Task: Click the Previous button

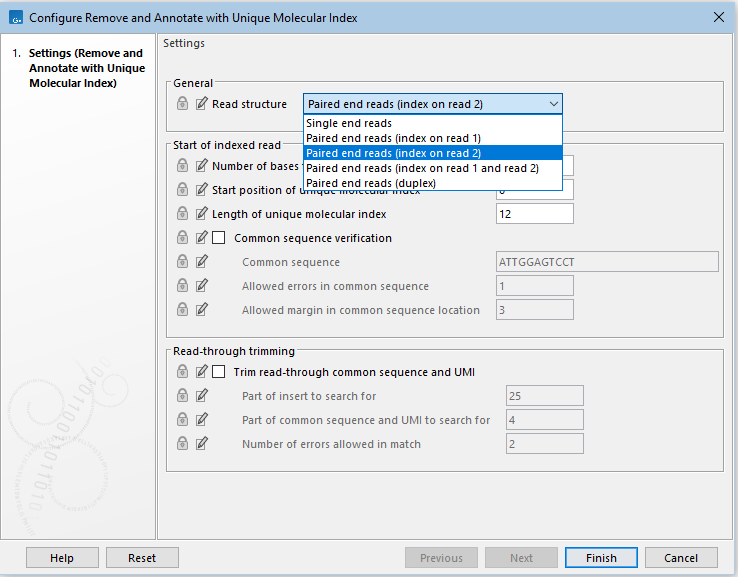Action: 441,558
